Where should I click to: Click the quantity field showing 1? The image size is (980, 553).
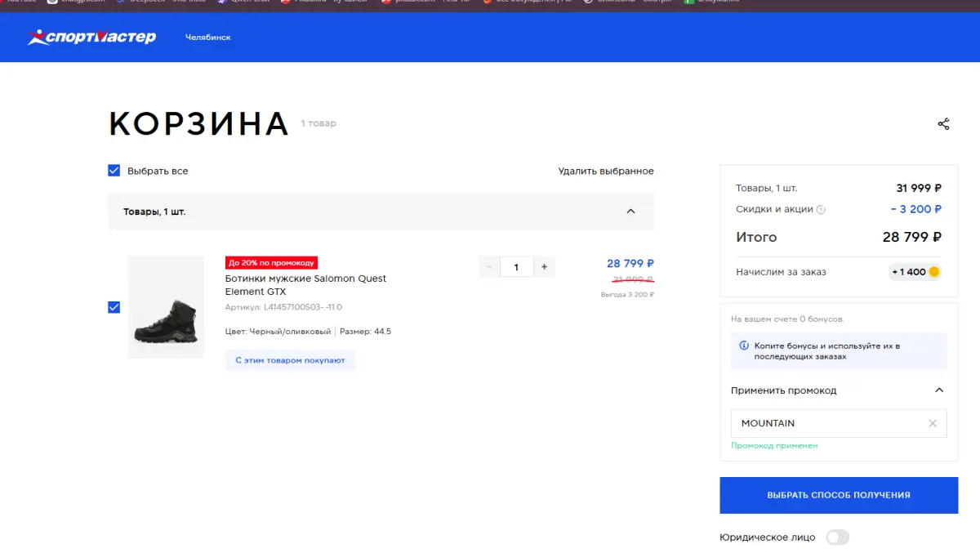click(x=516, y=267)
